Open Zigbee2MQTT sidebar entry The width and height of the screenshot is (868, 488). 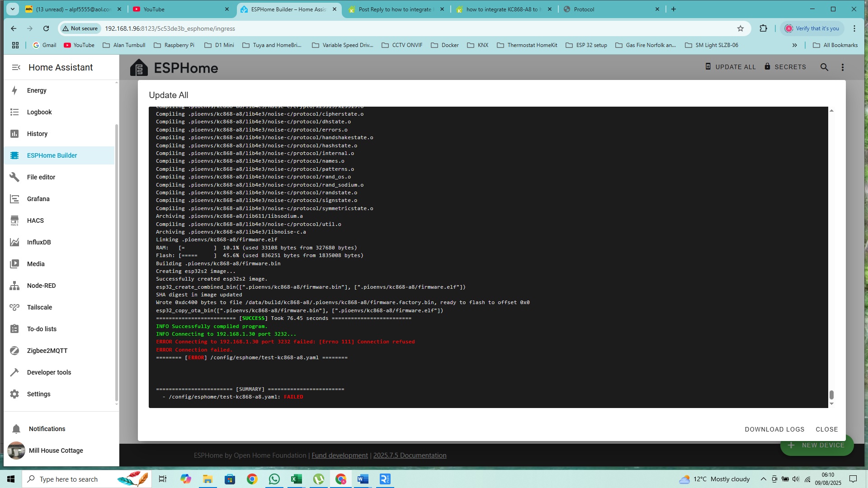pyautogui.click(x=47, y=351)
